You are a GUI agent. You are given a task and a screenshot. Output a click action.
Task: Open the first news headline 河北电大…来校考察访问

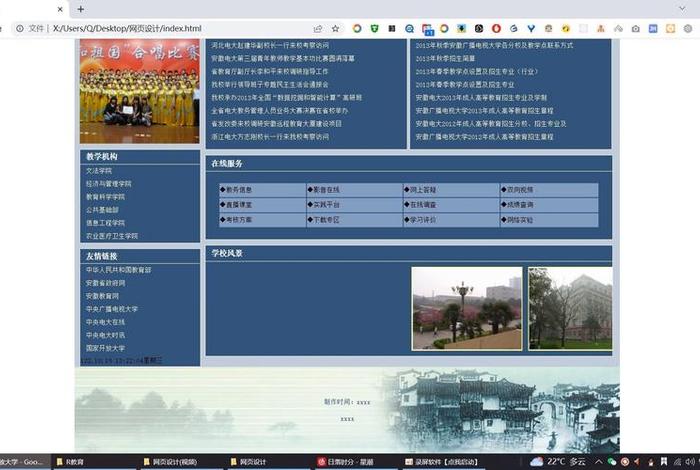(270, 45)
